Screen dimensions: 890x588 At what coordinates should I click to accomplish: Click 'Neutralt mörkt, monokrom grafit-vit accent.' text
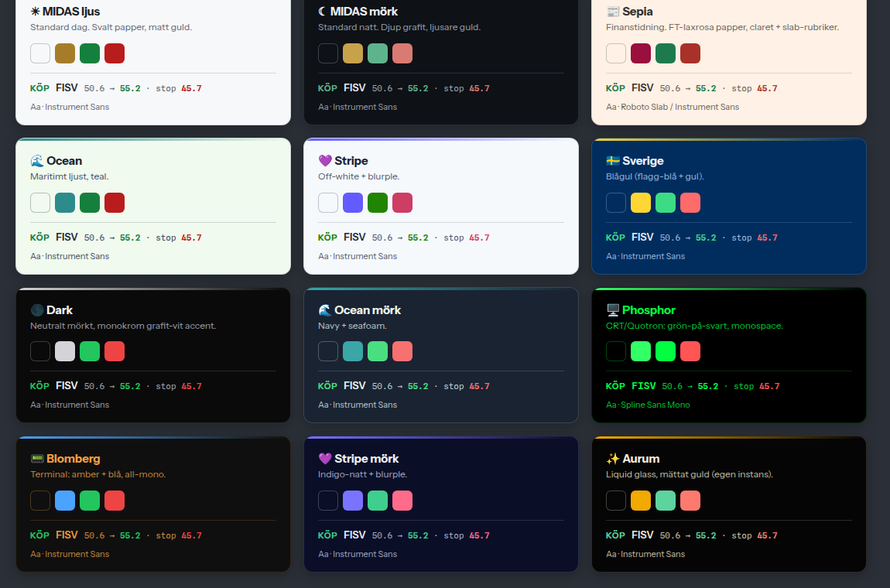tap(123, 326)
